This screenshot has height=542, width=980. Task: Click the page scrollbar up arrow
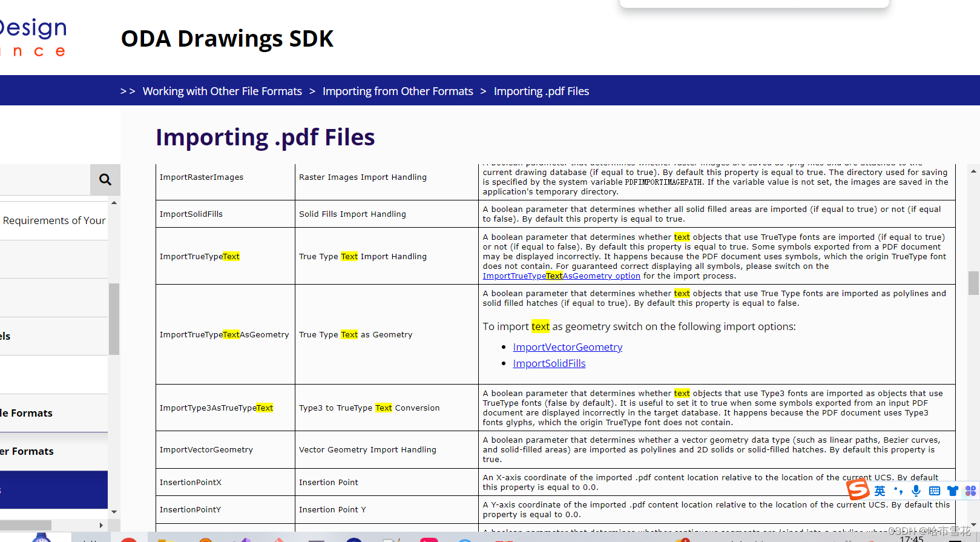pos(973,171)
